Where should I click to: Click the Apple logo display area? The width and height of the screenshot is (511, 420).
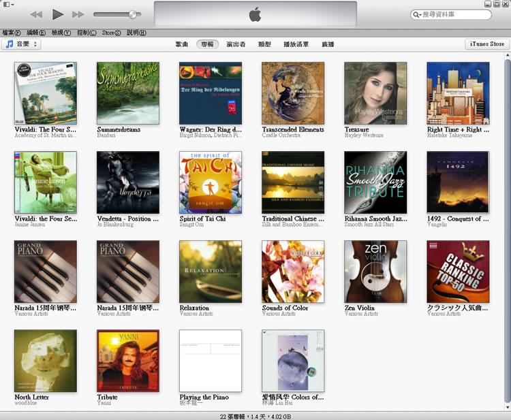coord(255,14)
